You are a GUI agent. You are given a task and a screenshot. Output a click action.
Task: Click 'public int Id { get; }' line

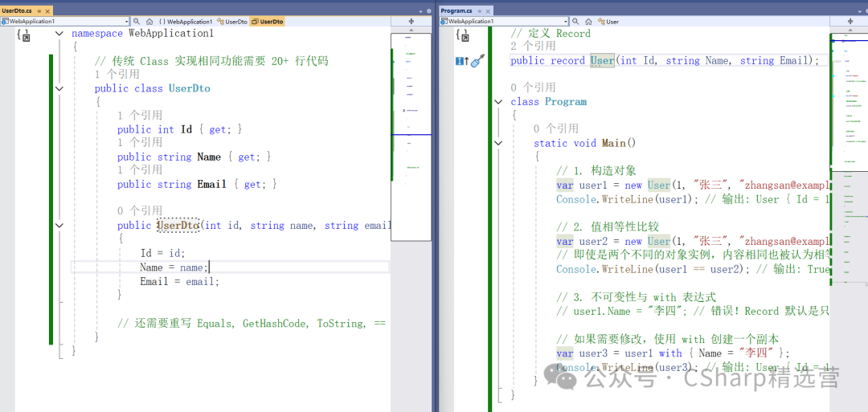(180, 129)
